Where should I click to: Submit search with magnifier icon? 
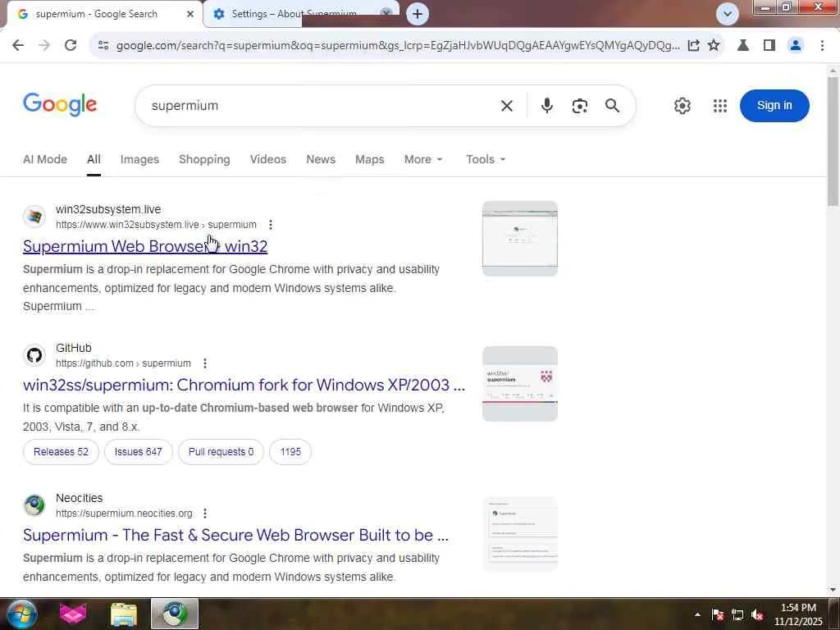click(x=612, y=106)
